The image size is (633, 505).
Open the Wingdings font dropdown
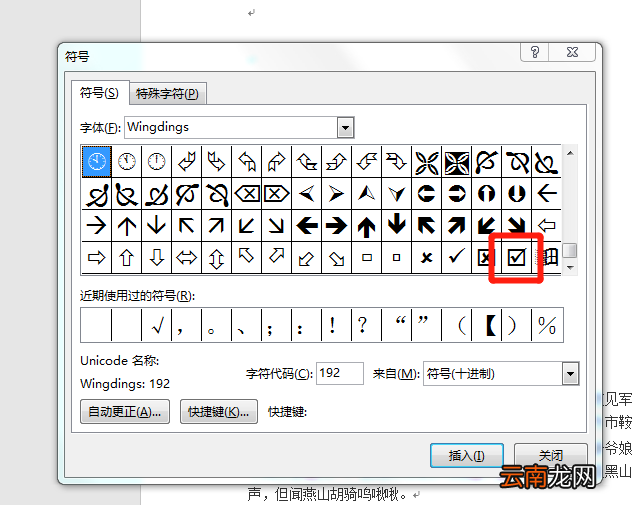tap(345, 128)
